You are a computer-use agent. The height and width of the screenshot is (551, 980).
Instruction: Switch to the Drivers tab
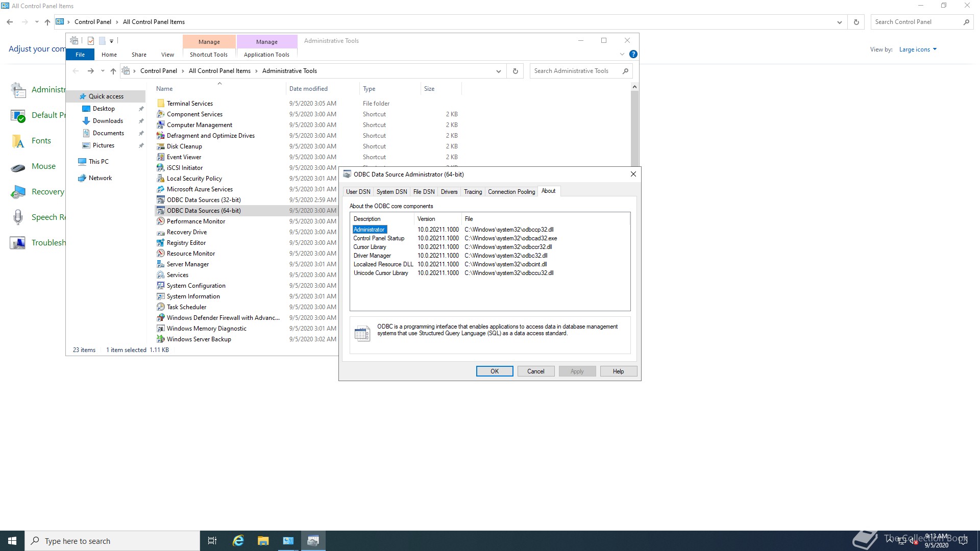(x=449, y=192)
